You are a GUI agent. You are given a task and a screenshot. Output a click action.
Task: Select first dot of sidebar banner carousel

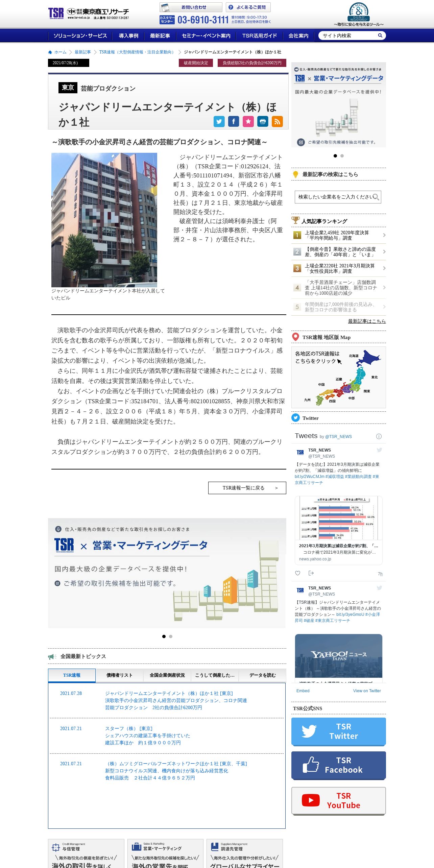[x=335, y=156]
